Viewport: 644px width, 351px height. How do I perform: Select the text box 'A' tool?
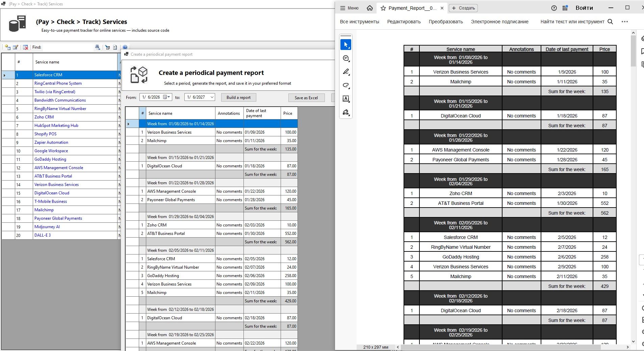click(x=346, y=99)
